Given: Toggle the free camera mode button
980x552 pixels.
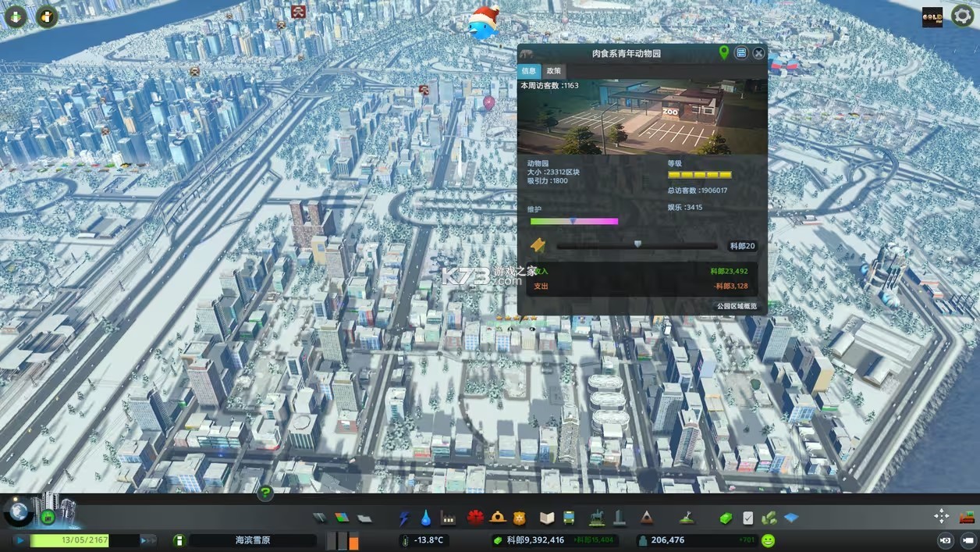Looking at the screenshot, I should point(945,540).
